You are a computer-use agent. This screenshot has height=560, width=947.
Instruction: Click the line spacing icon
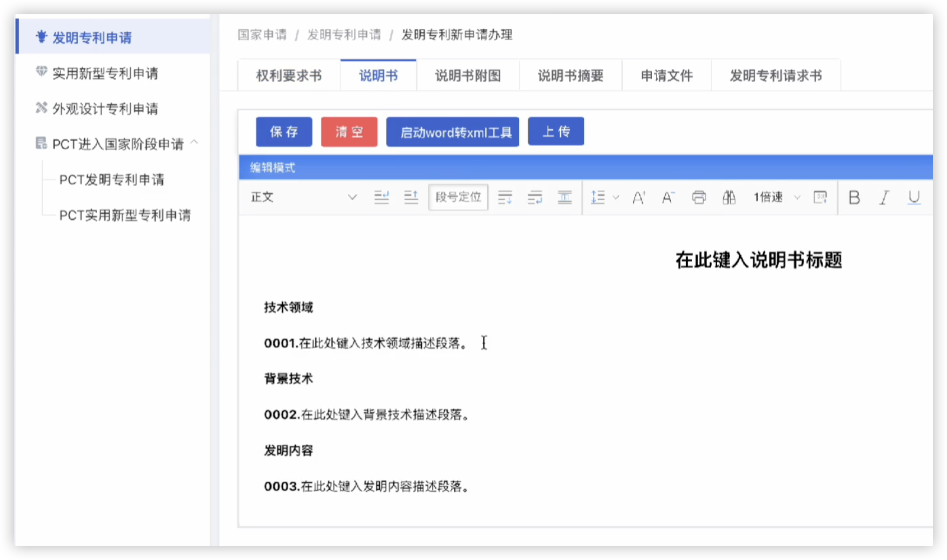pyautogui.click(x=598, y=197)
